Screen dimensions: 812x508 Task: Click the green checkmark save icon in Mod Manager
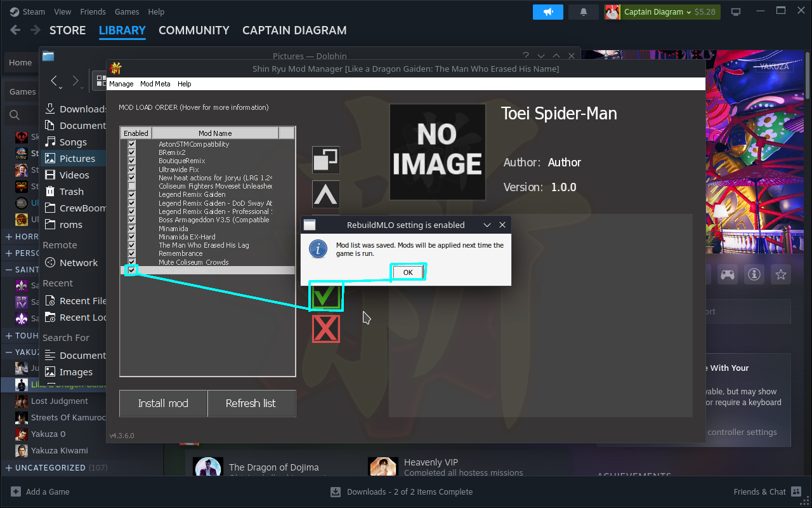point(326,297)
